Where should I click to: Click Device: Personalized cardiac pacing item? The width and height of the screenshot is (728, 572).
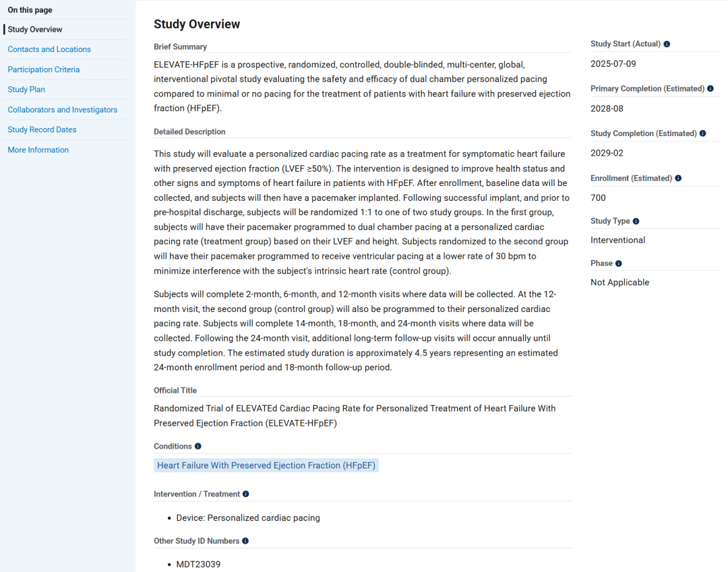(x=248, y=517)
